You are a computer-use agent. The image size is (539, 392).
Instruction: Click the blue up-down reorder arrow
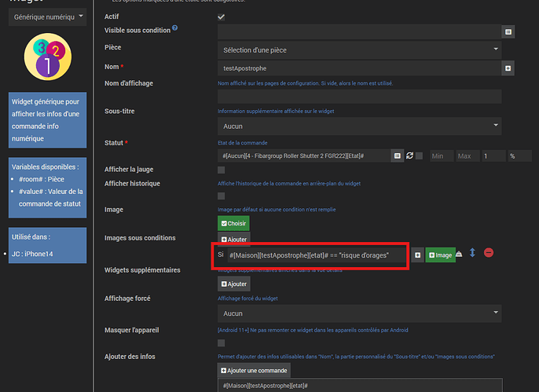coord(473,253)
